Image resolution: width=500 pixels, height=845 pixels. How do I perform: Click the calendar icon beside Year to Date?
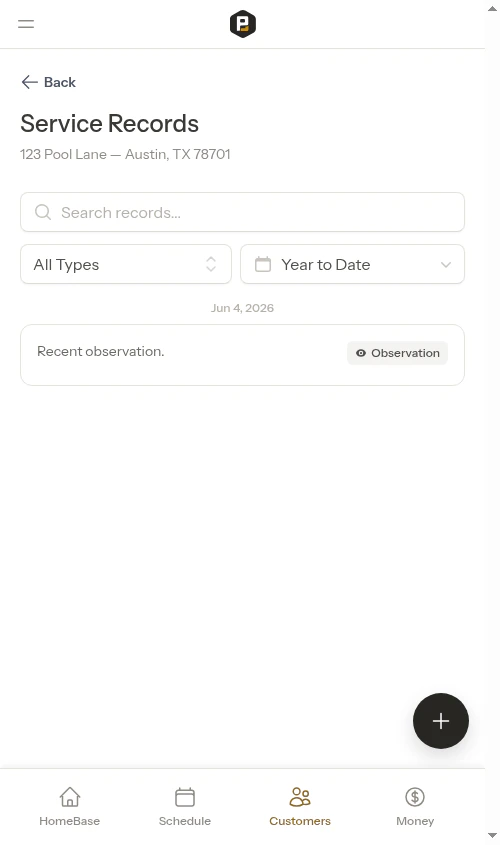(263, 264)
